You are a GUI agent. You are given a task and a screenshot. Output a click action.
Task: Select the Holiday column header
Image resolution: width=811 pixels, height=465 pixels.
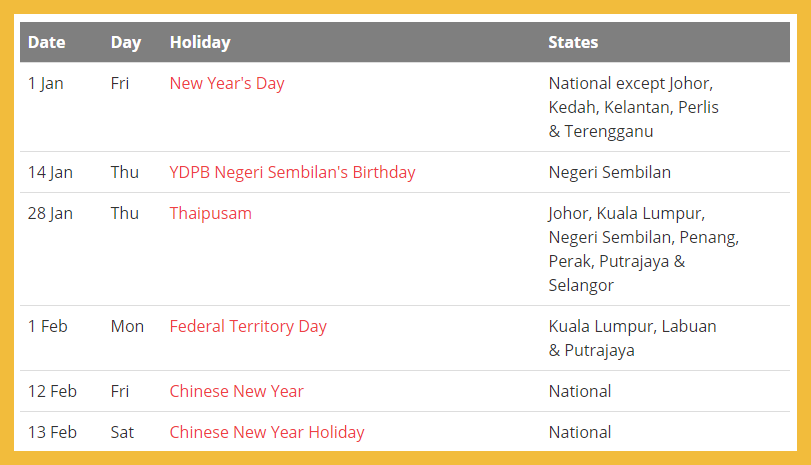(200, 42)
